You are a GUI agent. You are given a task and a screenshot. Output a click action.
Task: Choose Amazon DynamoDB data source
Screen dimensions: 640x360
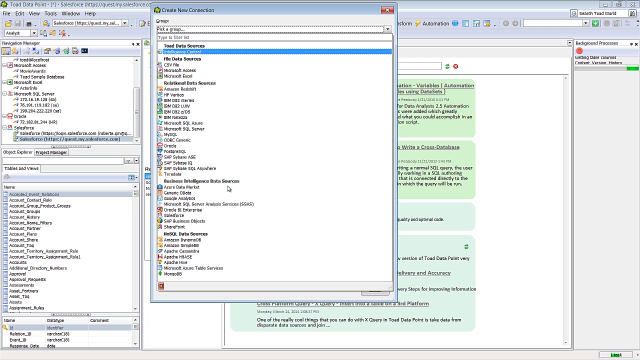[x=182, y=240]
